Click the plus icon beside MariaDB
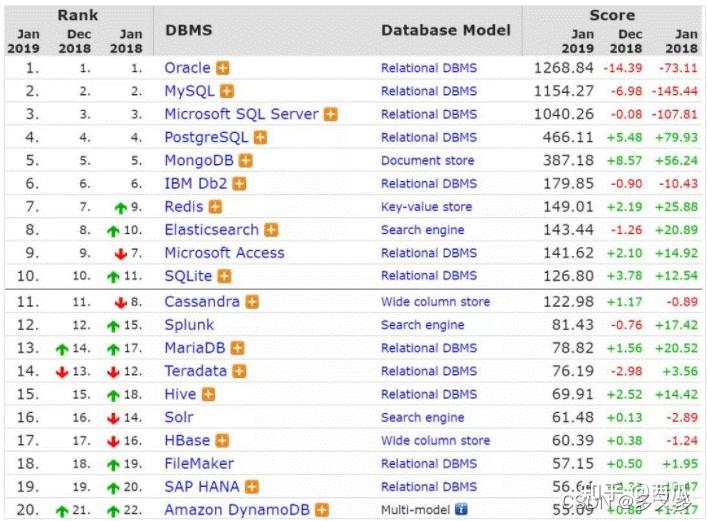Screen dimensions: 708x521 click(x=237, y=348)
